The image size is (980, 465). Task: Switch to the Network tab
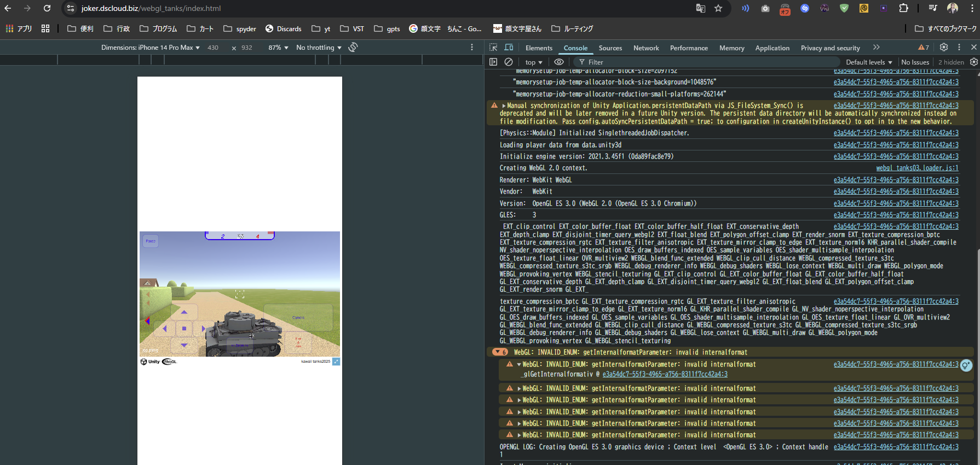646,48
